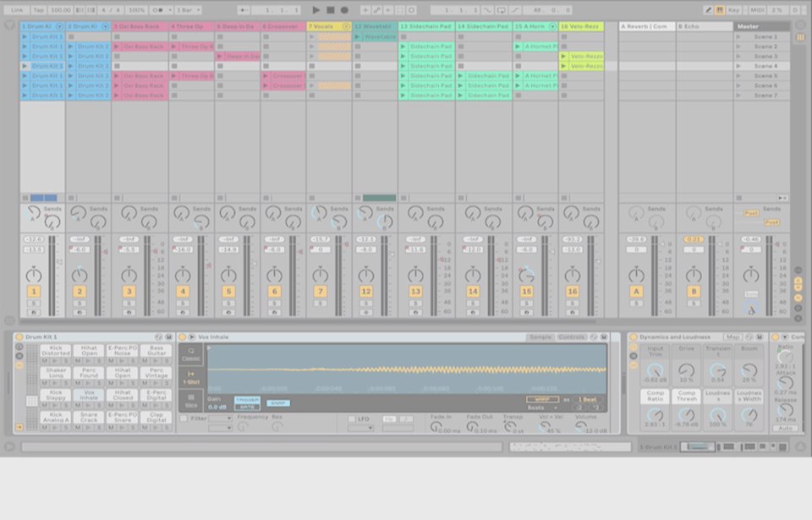Click the Tap tempo button
This screenshot has width=812, height=520.
pos(38,10)
